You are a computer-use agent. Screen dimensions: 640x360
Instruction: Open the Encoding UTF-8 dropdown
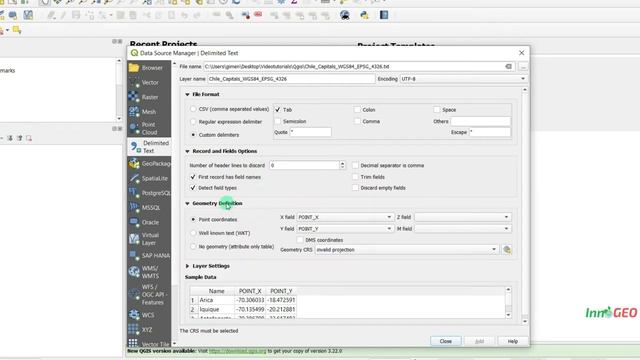tap(463, 79)
